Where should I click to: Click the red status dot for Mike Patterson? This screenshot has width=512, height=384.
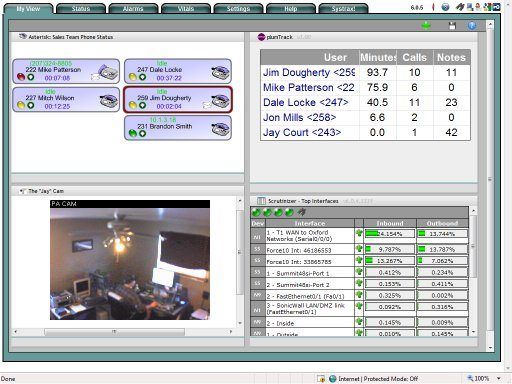(21, 77)
